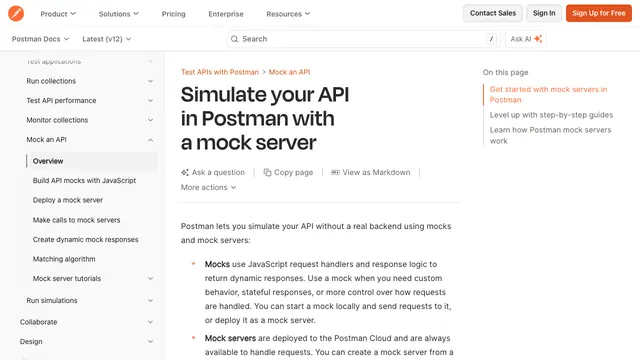The image size is (640, 360).
Task: Open the Product dropdown menu
Action: 58,14
